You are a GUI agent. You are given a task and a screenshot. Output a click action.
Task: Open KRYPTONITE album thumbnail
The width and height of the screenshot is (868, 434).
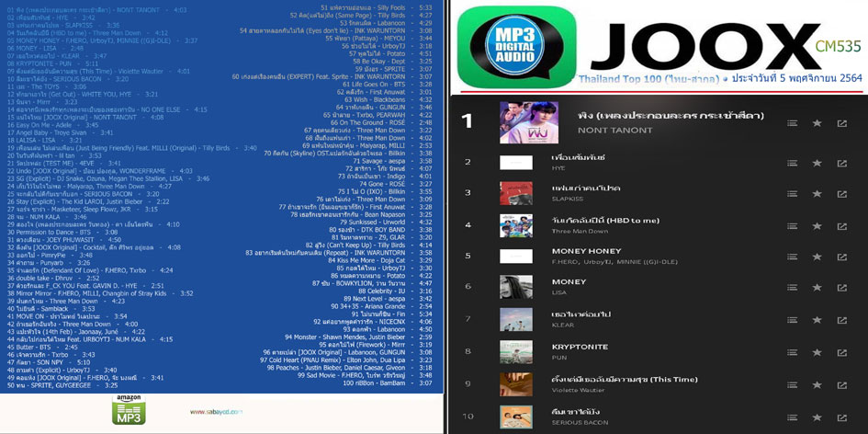pos(516,352)
